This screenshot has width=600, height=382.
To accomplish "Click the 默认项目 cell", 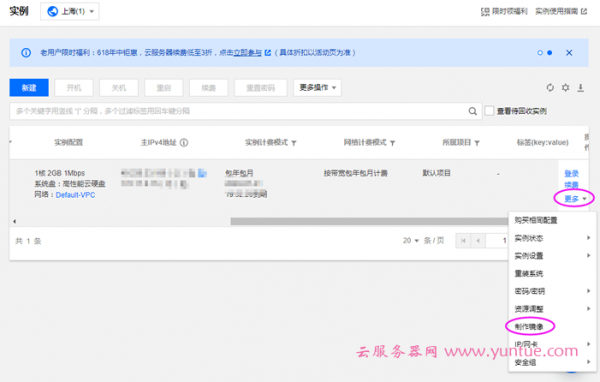I will [436, 173].
